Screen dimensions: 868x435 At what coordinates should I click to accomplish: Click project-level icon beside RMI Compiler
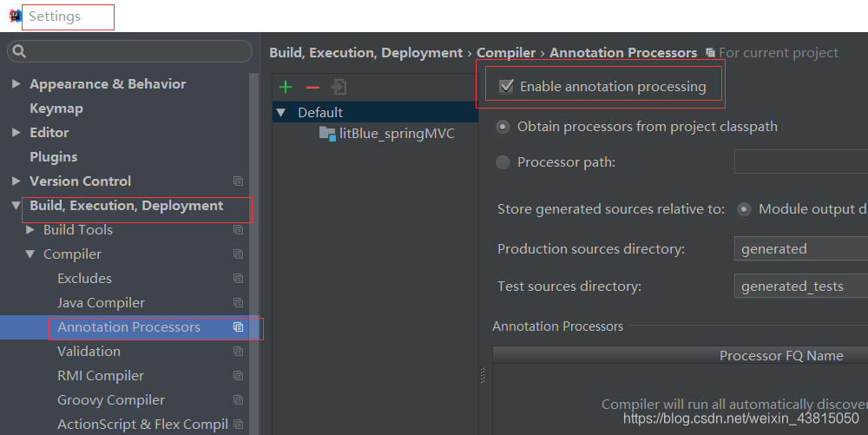[238, 376]
